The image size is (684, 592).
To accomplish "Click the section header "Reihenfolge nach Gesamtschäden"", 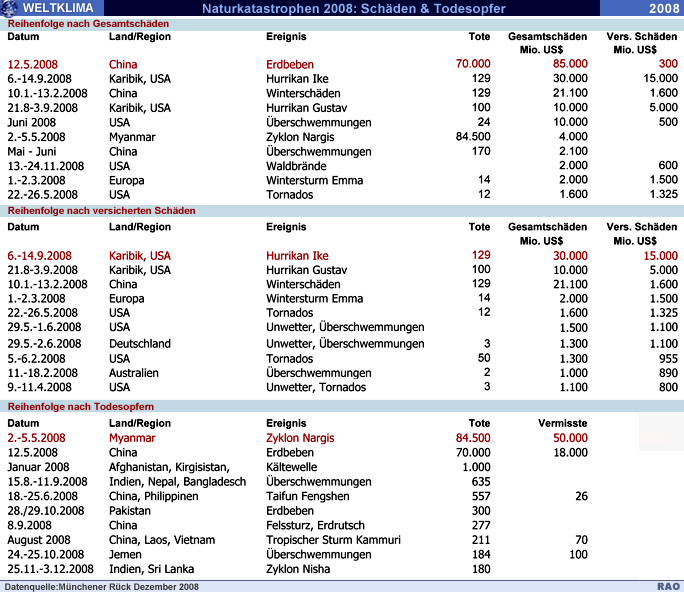I will 88,24.
